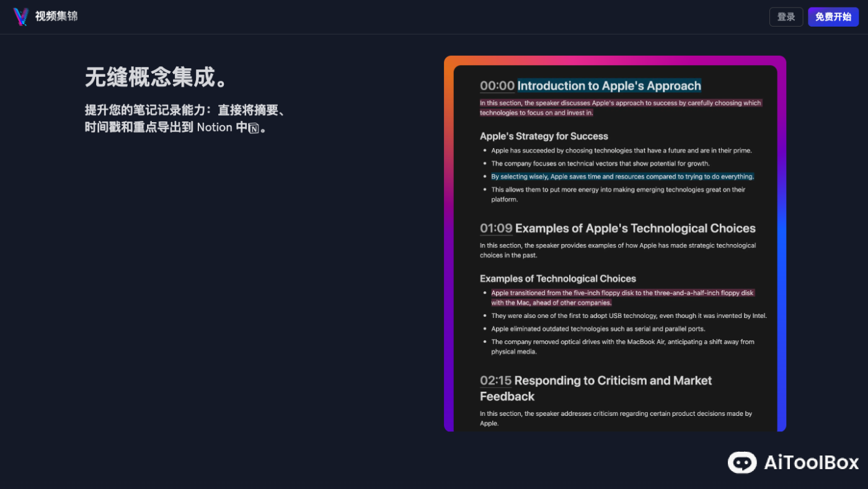Click the AiToolBox watermark text

(x=811, y=462)
